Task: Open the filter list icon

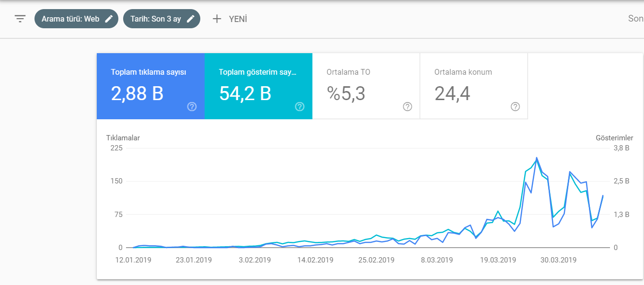Action: pos(20,19)
